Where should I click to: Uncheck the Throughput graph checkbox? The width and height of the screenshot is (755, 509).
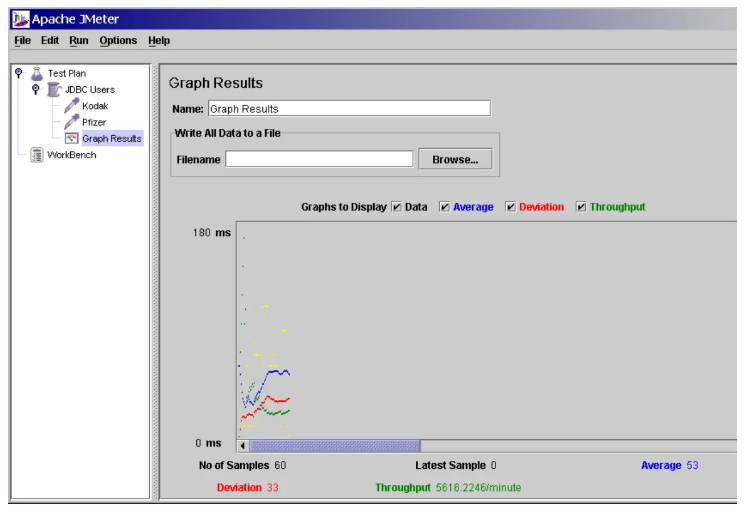pyautogui.click(x=581, y=207)
